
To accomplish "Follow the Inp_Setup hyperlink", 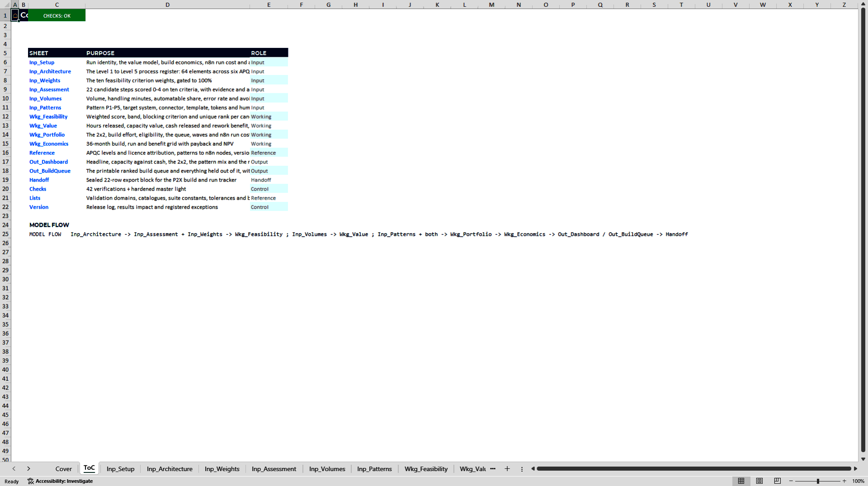I will coord(42,62).
